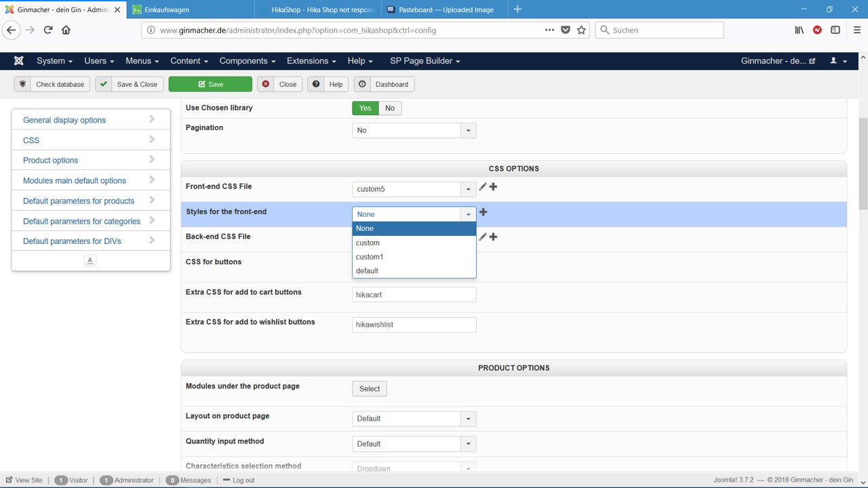Go to the browser Home page
Image resolution: width=868 pixels, height=488 pixels.
66,30
